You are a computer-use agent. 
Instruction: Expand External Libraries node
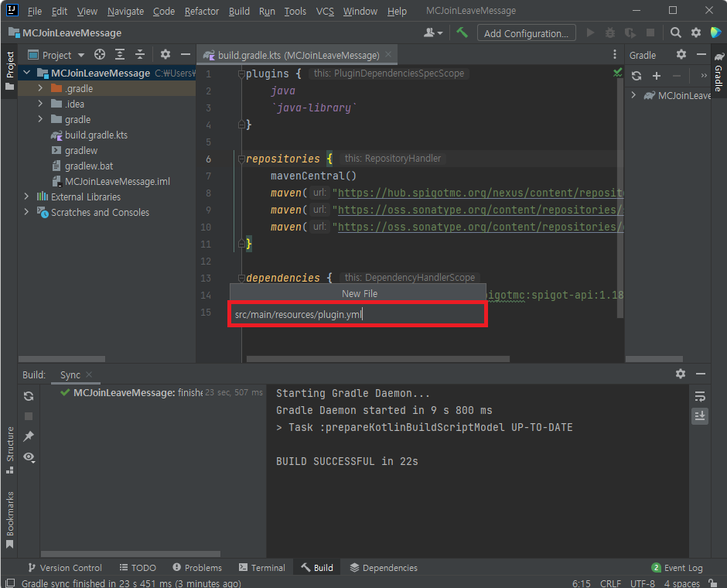coord(26,197)
